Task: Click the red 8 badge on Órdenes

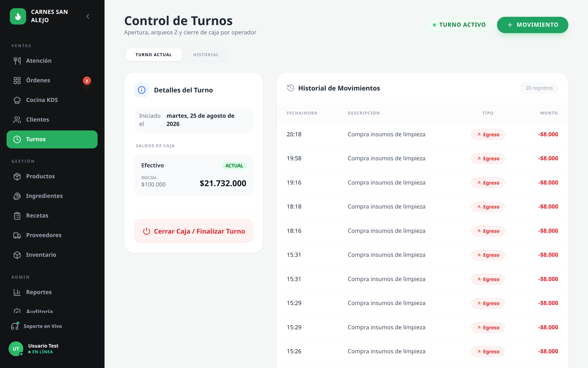Action: click(87, 81)
